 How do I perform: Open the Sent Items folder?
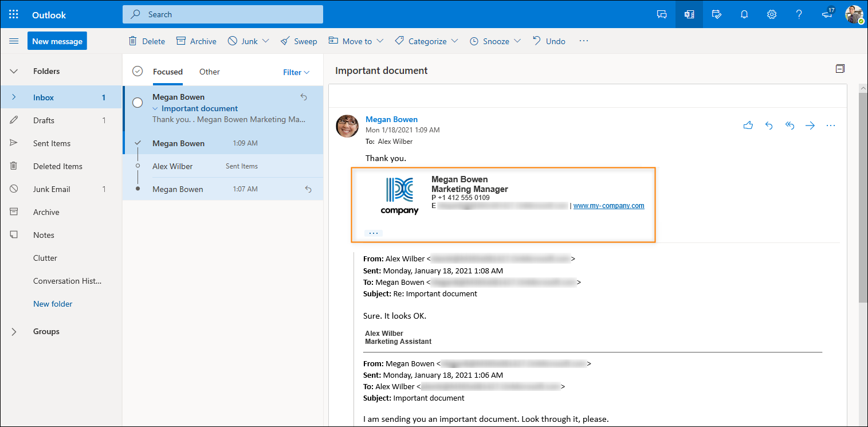point(61,143)
